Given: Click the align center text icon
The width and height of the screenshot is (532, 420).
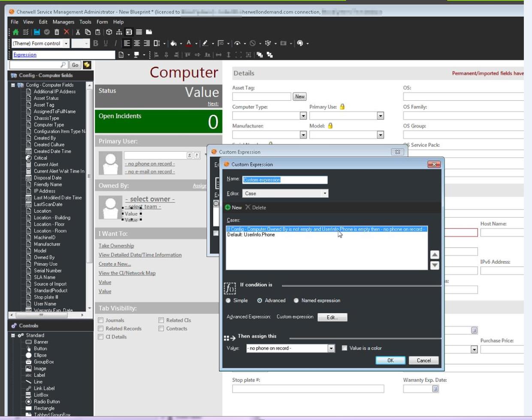Looking at the screenshot, I should click(x=137, y=43).
